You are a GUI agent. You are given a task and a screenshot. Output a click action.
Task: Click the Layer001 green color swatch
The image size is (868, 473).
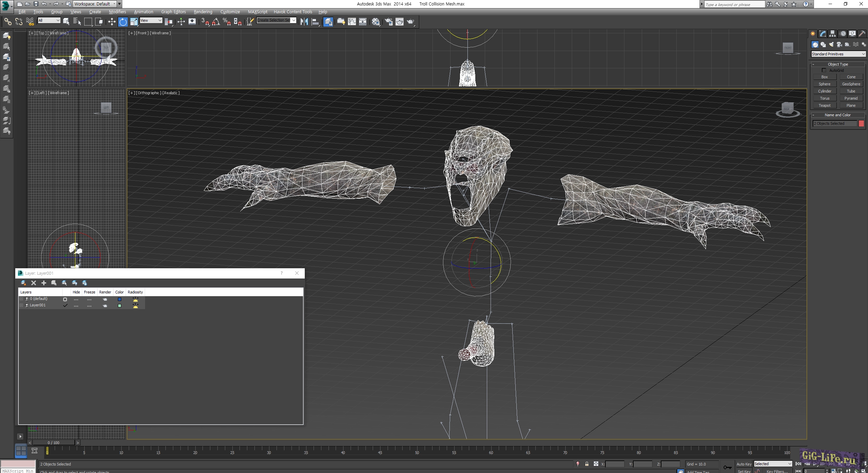pos(119,306)
